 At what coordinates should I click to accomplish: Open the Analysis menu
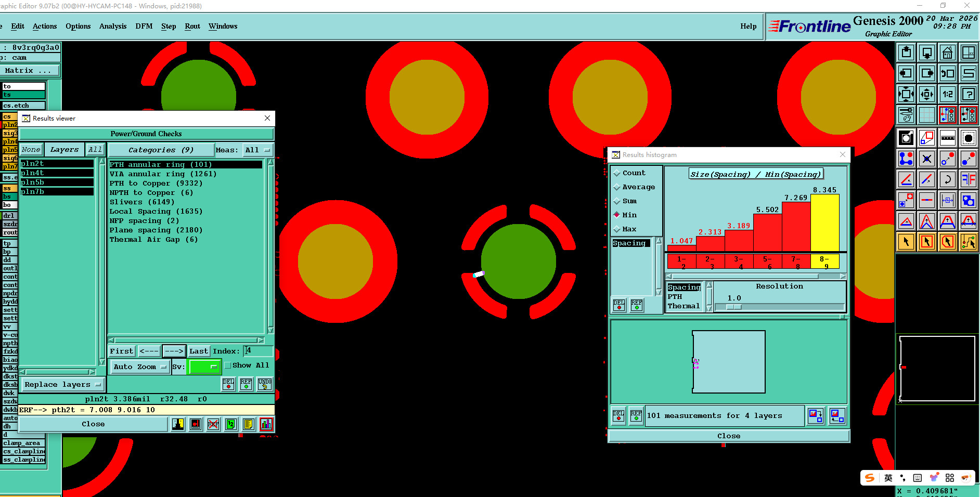coord(113,27)
